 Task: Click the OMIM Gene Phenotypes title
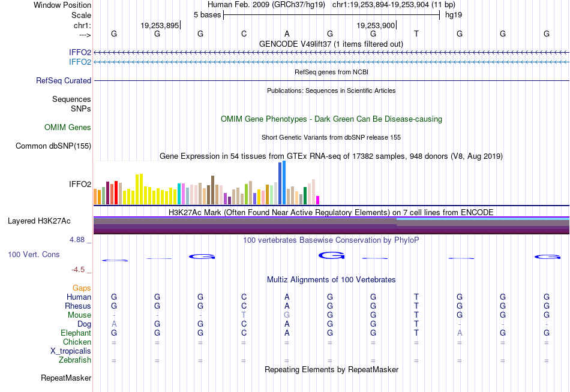coord(331,119)
